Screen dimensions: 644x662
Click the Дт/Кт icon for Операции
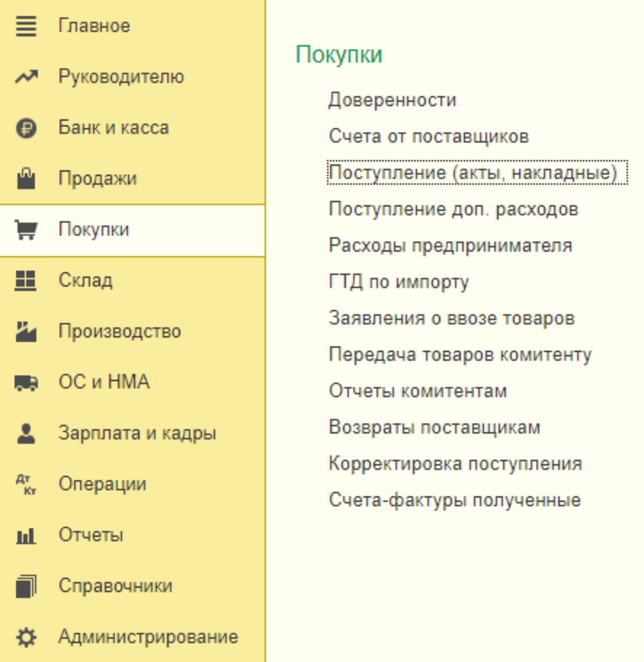26,484
